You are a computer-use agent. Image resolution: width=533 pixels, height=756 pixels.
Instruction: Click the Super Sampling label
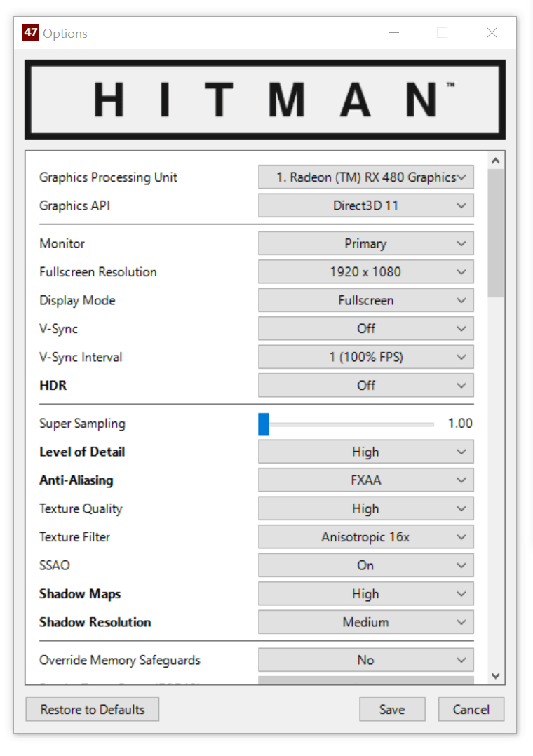coord(83,424)
